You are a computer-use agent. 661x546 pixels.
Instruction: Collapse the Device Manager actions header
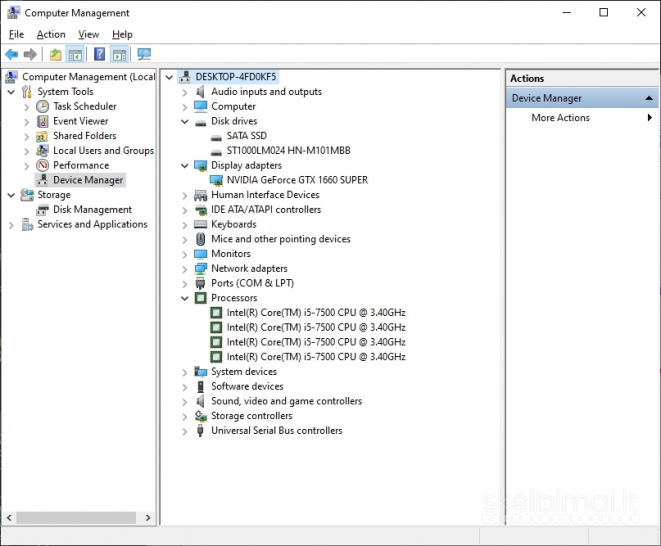[x=649, y=98]
